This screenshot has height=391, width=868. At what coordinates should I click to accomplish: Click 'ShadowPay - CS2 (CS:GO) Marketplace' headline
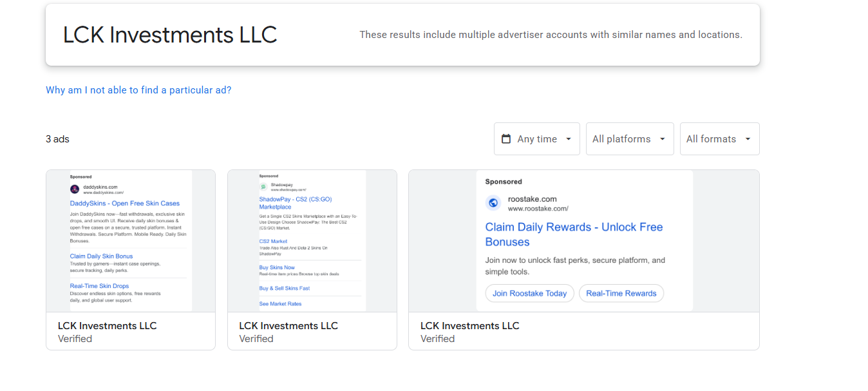tap(296, 204)
